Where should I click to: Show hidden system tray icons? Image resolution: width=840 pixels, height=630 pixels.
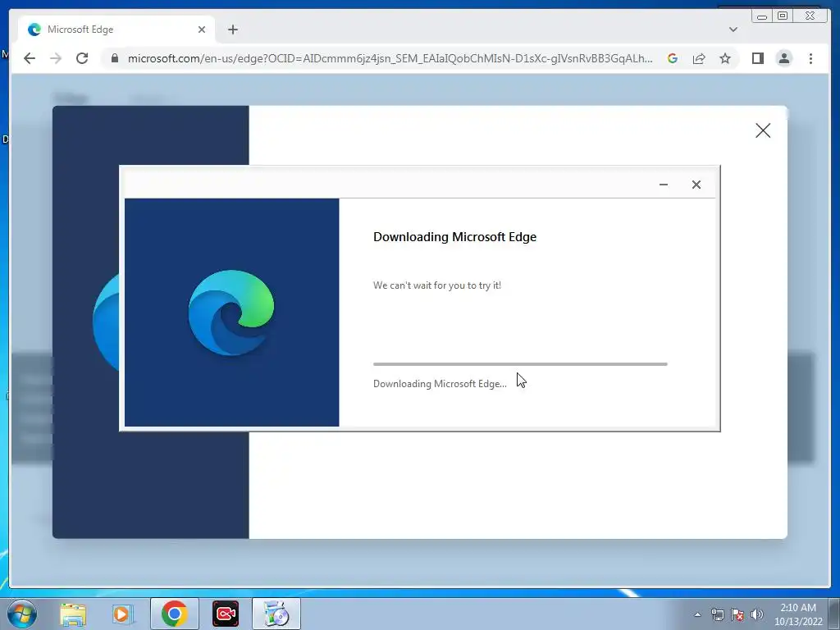pyautogui.click(x=697, y=614)
